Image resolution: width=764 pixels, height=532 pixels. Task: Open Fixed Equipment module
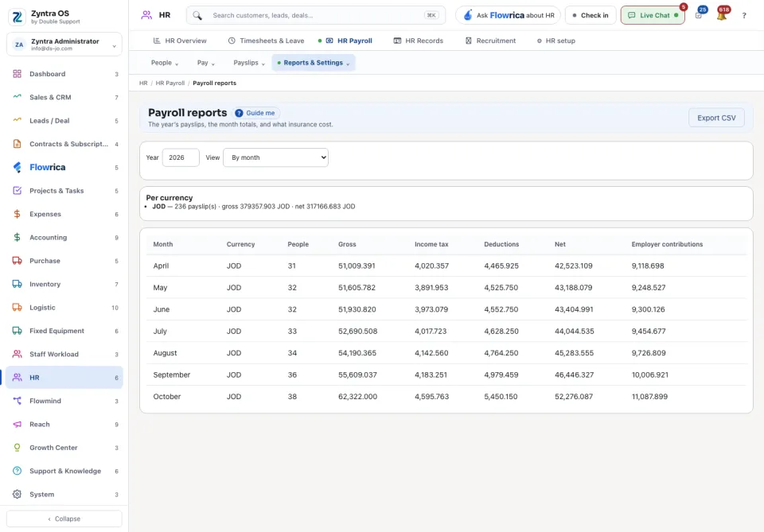(64, 331)
